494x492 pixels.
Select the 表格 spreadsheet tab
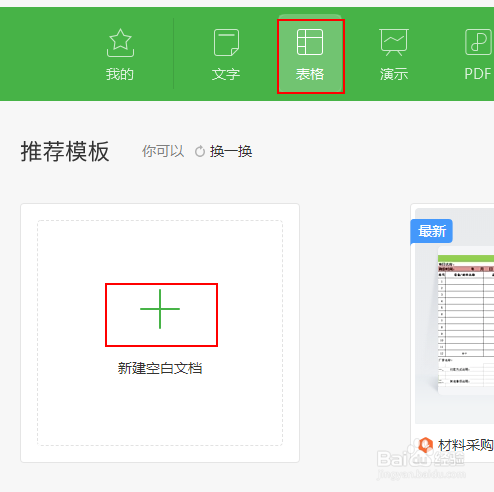310,54
